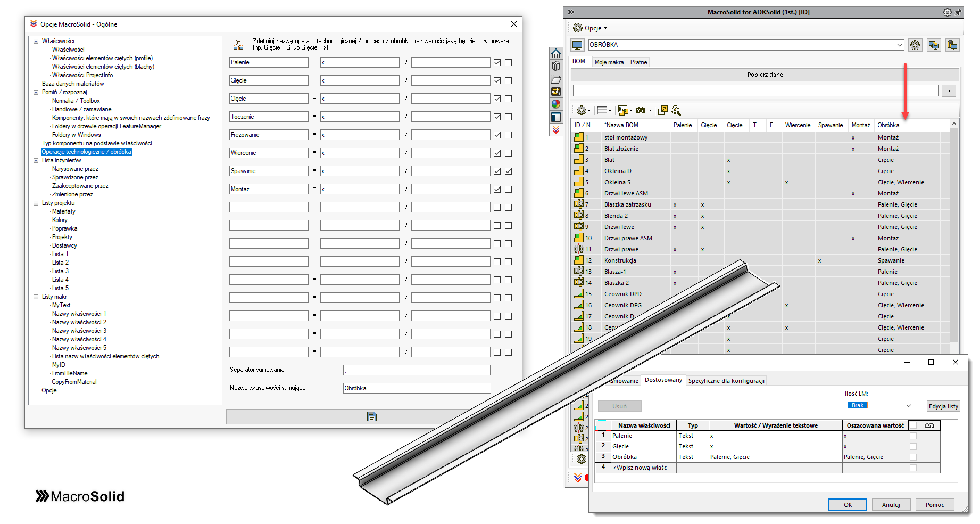
Task: Open the OBRÓBKA combo box dropdown
Action: (x=900, y=45)
